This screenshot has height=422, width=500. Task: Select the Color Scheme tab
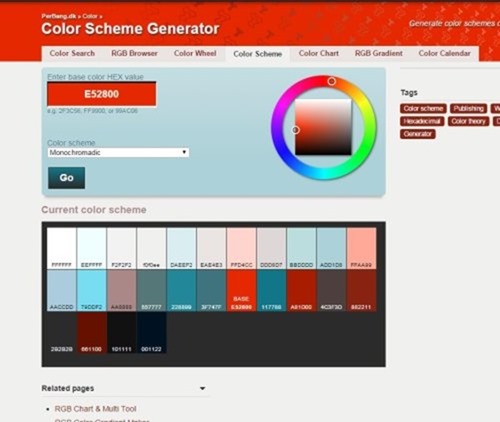pyautogui.click(x=258, y=54)
